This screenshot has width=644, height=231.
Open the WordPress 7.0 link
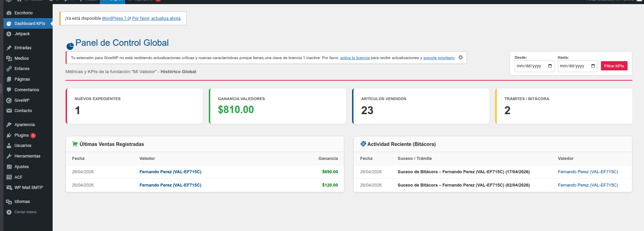tap(116, 18)
